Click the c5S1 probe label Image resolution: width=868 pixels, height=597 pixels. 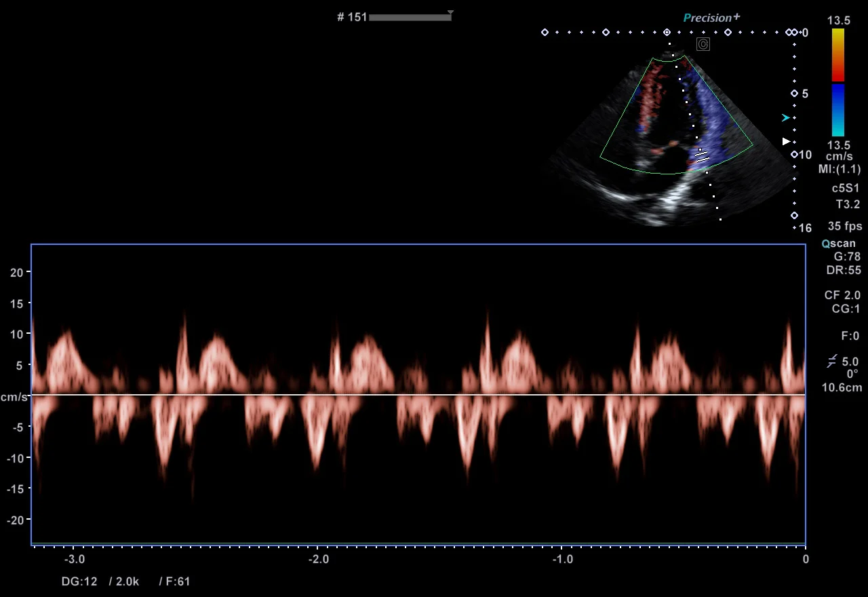click(x=846, y=188)
